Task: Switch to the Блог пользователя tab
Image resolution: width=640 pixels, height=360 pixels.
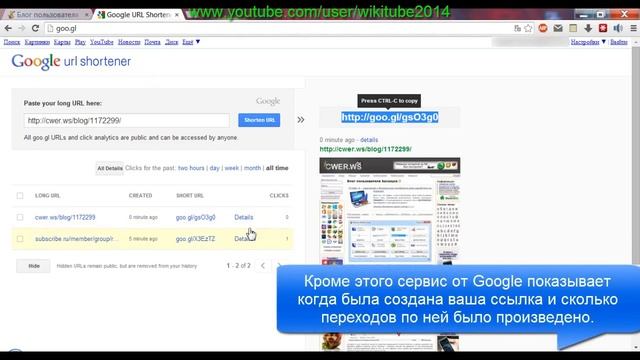Action: [x=47, y=15]
